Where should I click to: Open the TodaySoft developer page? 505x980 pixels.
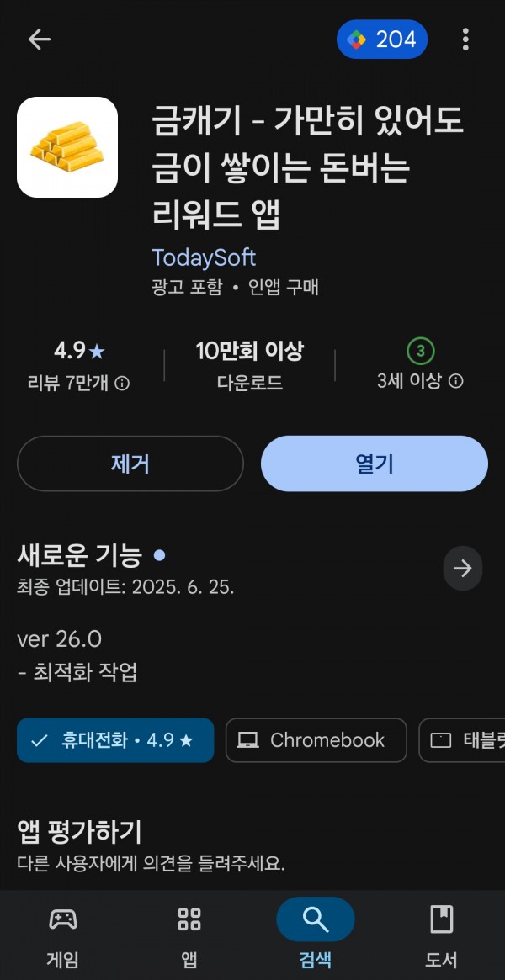click(x=204, y=257)
